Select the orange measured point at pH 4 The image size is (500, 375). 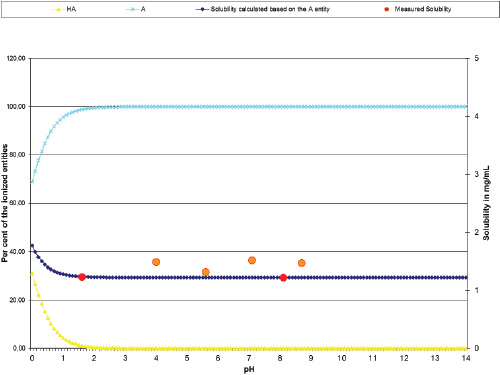(156, 262)
